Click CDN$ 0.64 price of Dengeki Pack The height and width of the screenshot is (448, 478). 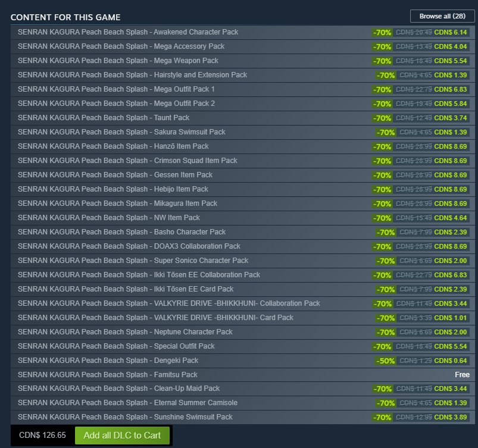point(450,361)
